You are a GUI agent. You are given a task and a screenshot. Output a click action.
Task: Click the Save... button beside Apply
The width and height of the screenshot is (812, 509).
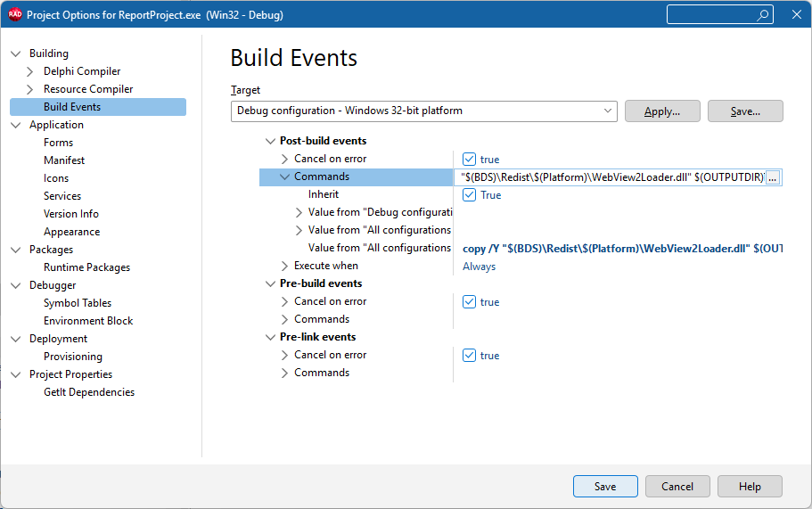745,111
